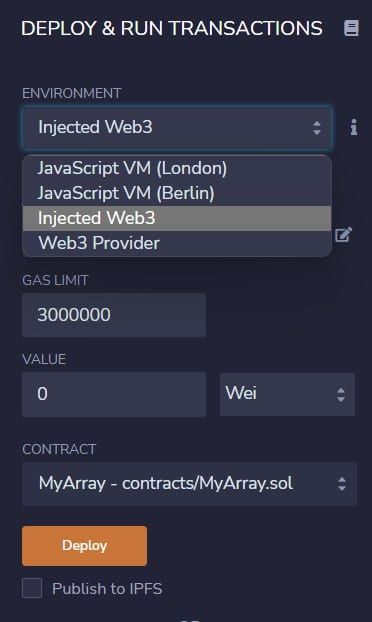Click the edit account pencil icon

coord(343,234)
